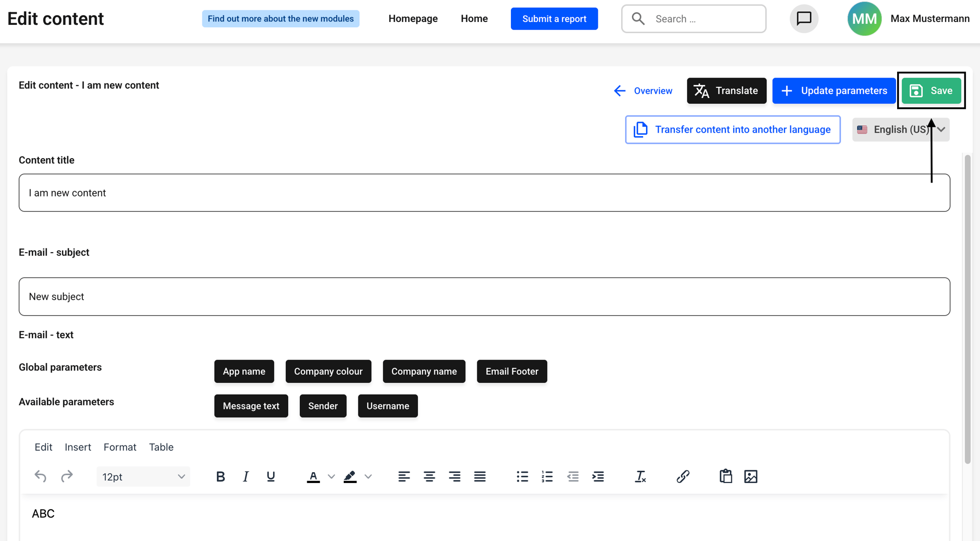980x541 pixels.
Task: Justify the text alignment
Action: [480, 477]
